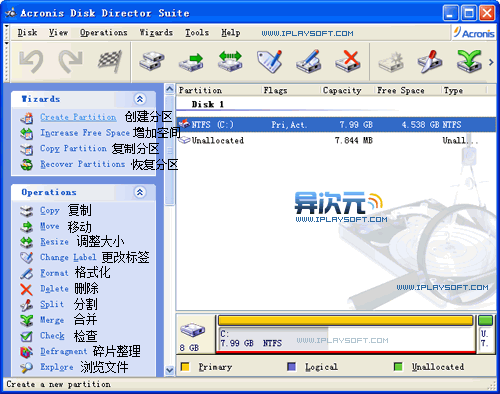This screenshot has width=500, height=394.
Task: Sort by the Partition column header
Action: 219,90
